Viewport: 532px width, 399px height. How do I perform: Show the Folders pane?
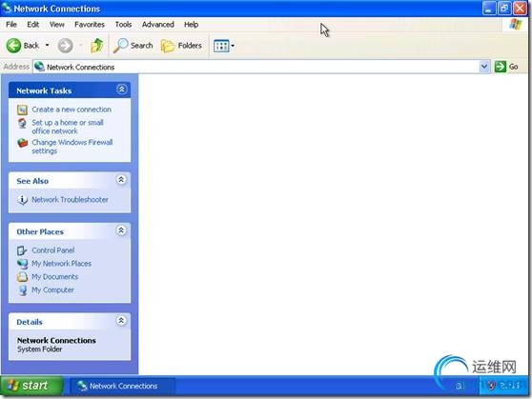point(181,46)
